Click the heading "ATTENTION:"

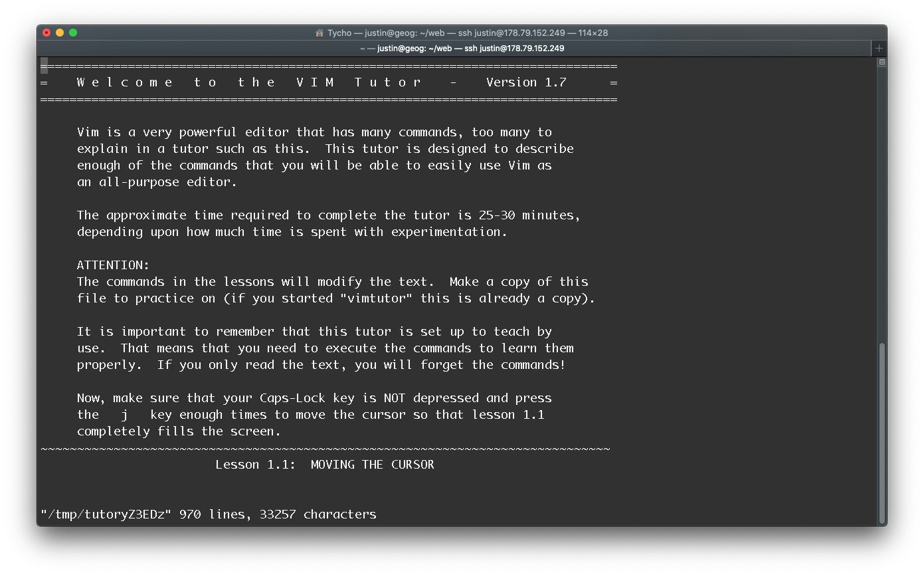point(114,265)
